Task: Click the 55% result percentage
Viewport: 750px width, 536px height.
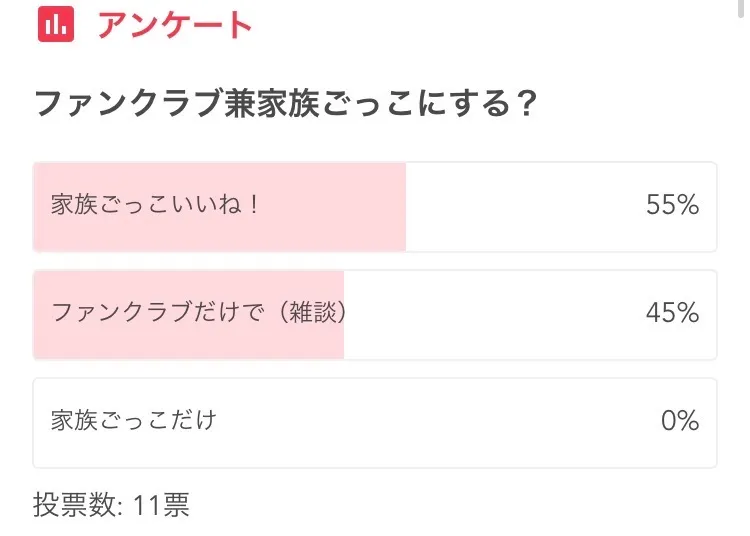Action: pyautogui.click(x=672, y=206)
